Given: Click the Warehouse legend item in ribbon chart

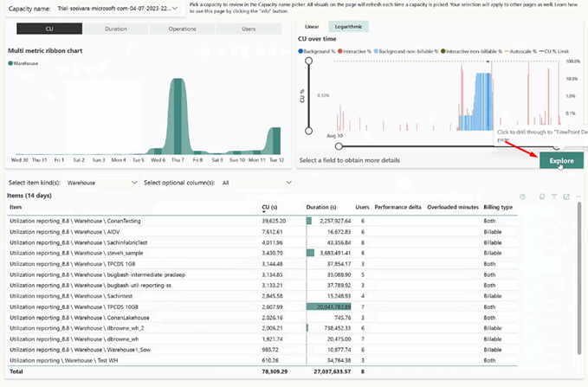Looking at the screenshot, I should click(x=23, y=63).
